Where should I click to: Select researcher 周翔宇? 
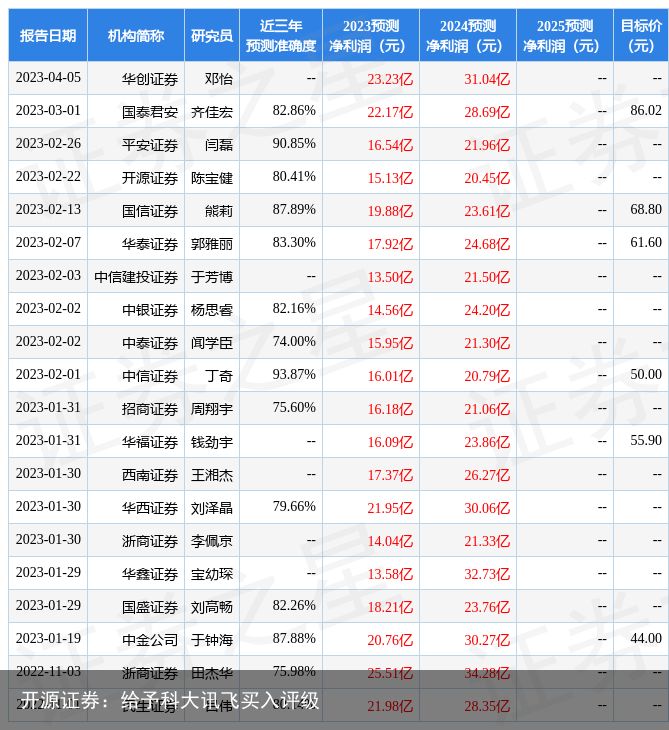tap(212, 409)
